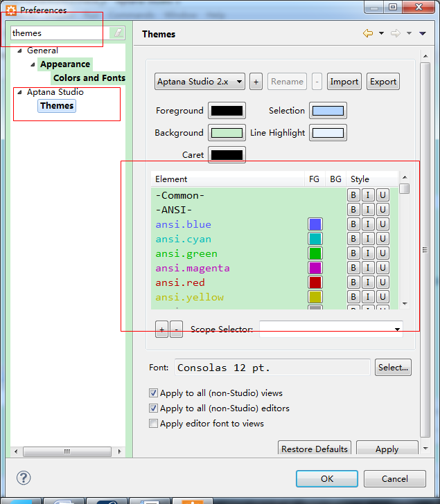Open the Foreground color swatch
The image size is (440, 504).
[227, 111]
